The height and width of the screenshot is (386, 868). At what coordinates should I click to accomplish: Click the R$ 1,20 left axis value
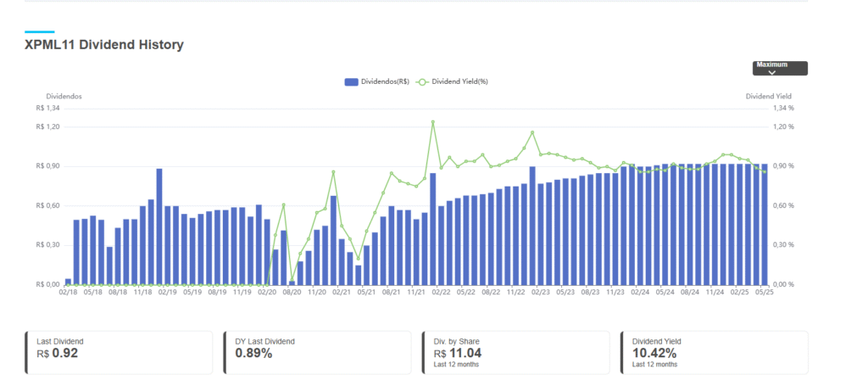pyautogui.click(x=47, y=126)
